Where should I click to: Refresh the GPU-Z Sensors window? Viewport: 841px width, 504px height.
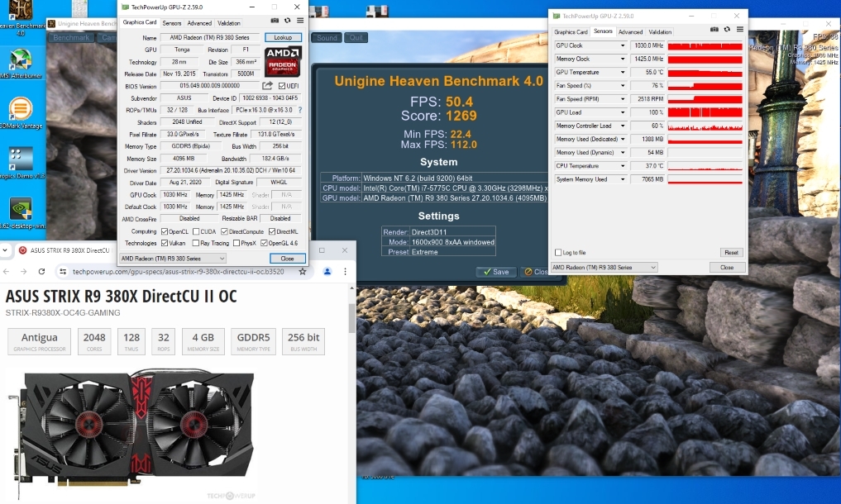[x=727, y=30]
